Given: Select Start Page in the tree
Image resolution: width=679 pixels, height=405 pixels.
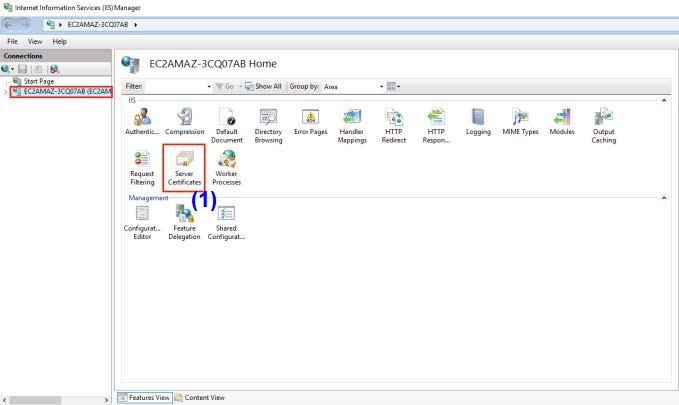Looking at the screenshot, I should (39, 81).
